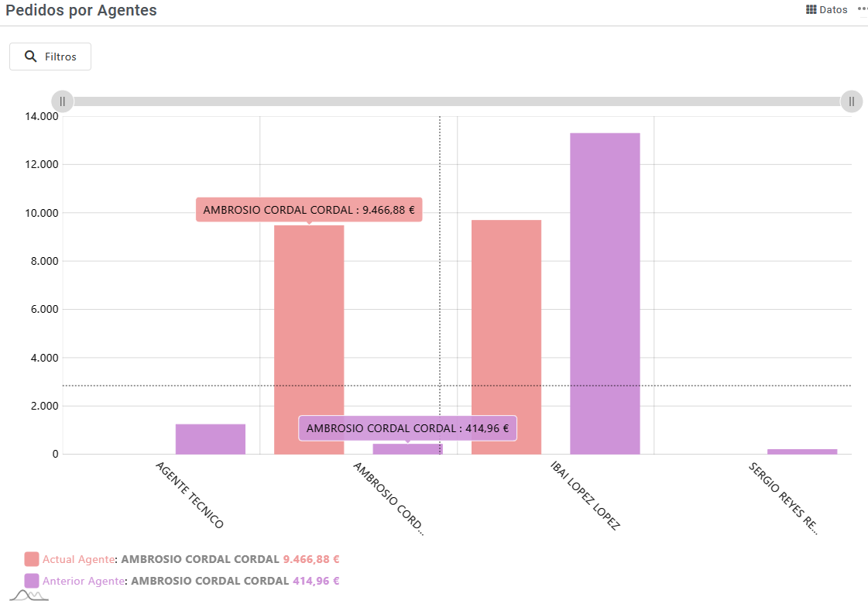Click the IBAI LOPEZ LOPEZ axis label

click(x=585, y=496)
